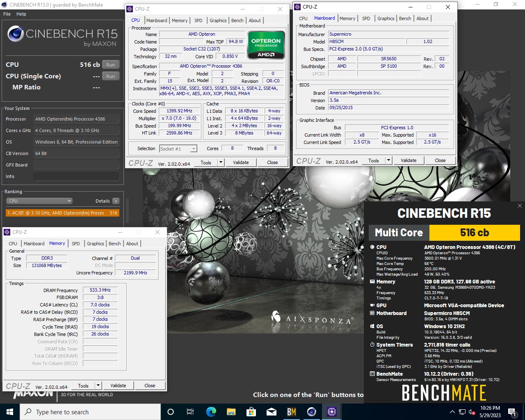Select Mainboard tab in the Memory window
Screen dimensions: 525x420
point(34,244)
